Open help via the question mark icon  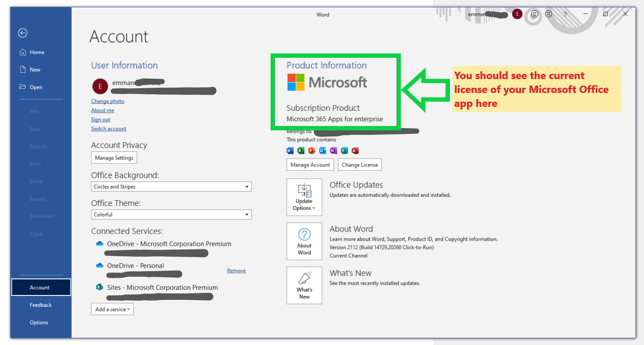[565, 14]
